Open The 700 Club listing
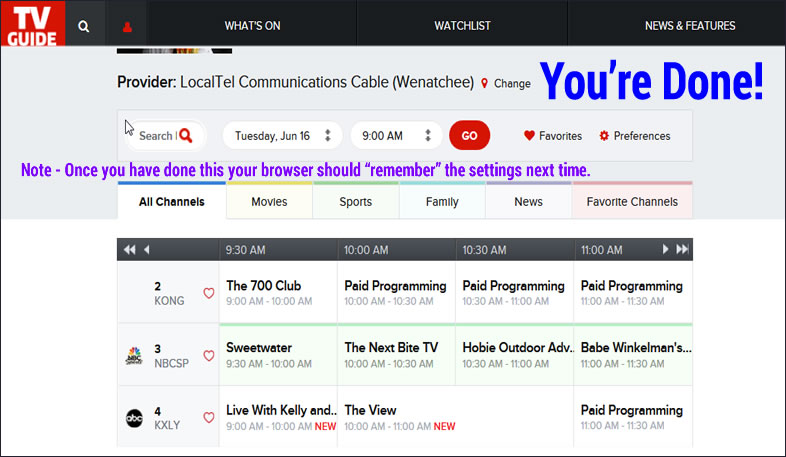The width and height of the screenshot is (786, 457). (x=263, y=286)
